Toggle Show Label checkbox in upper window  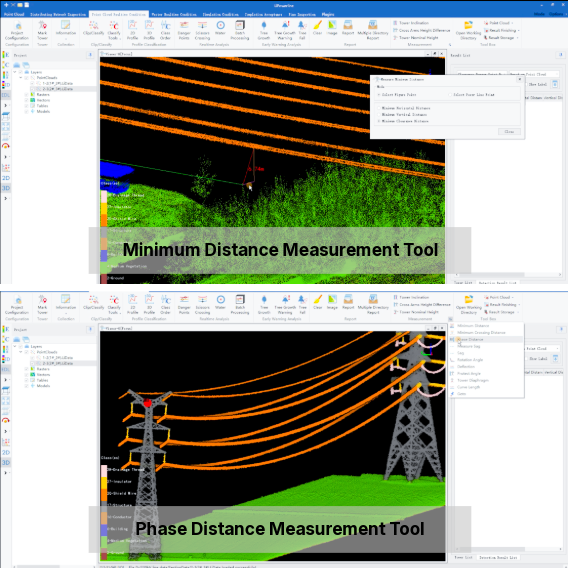point(527,84)
